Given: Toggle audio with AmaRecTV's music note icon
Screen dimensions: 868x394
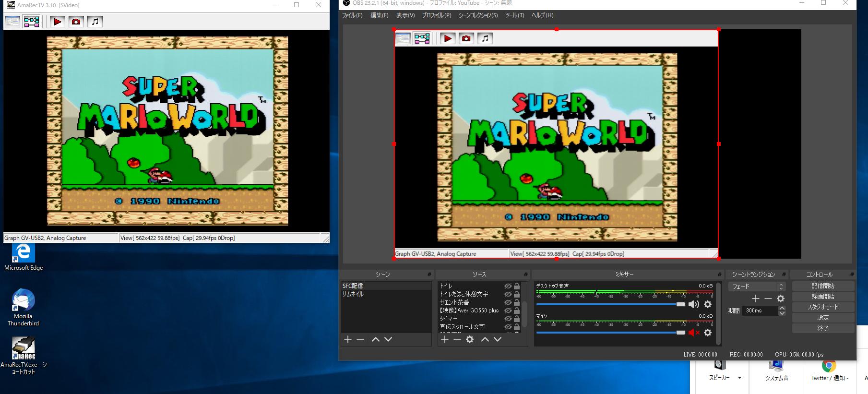Looking at the screenshot, I should click(x=95, y=22).
